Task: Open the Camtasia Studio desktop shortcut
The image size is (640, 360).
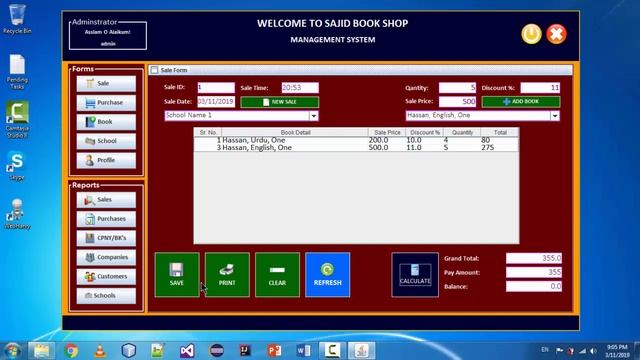Action: (17, 119)
